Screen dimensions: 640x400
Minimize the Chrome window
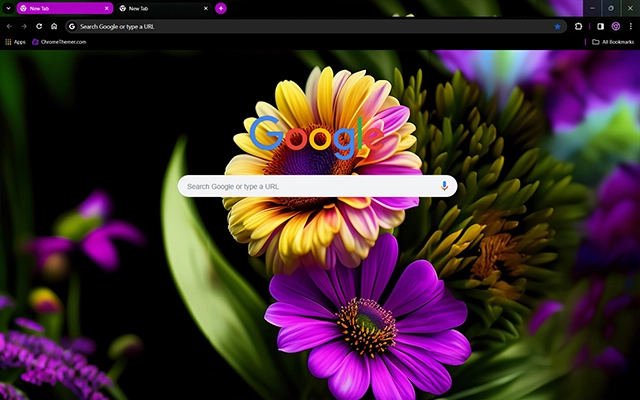[592, 8]
